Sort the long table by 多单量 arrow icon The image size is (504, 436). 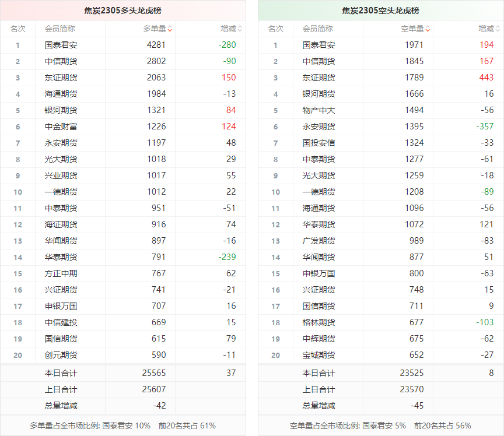[x=170, y=29]
